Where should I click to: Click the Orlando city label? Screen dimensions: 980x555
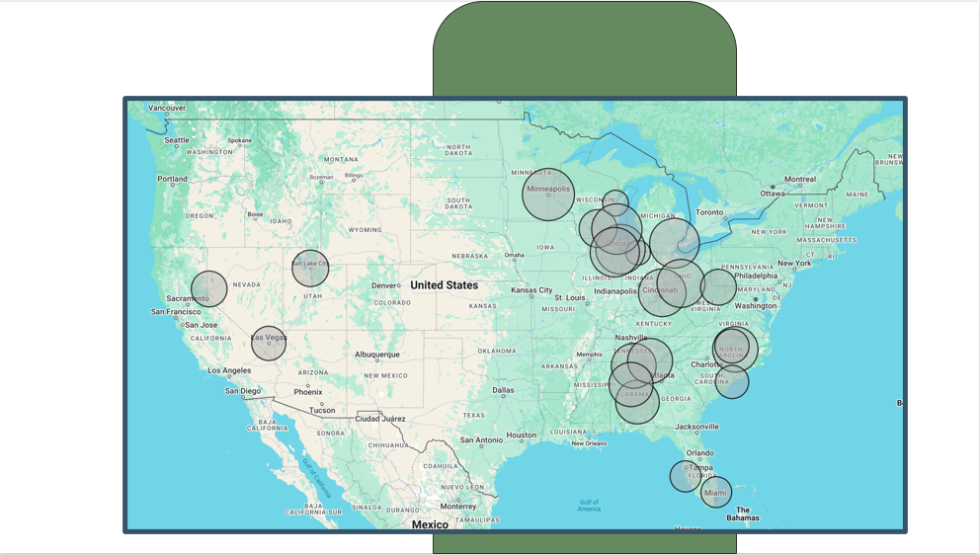[x=700, y=453]
